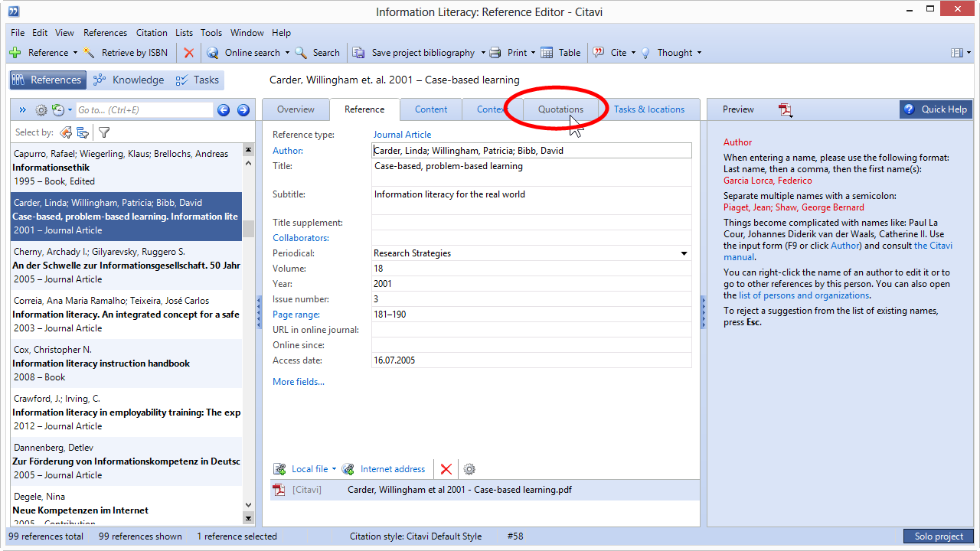Image resolution: width=980 pixels, height=551 pixels.
Task: Switch to the Tasks workspace
Action: tap(198, 80)
